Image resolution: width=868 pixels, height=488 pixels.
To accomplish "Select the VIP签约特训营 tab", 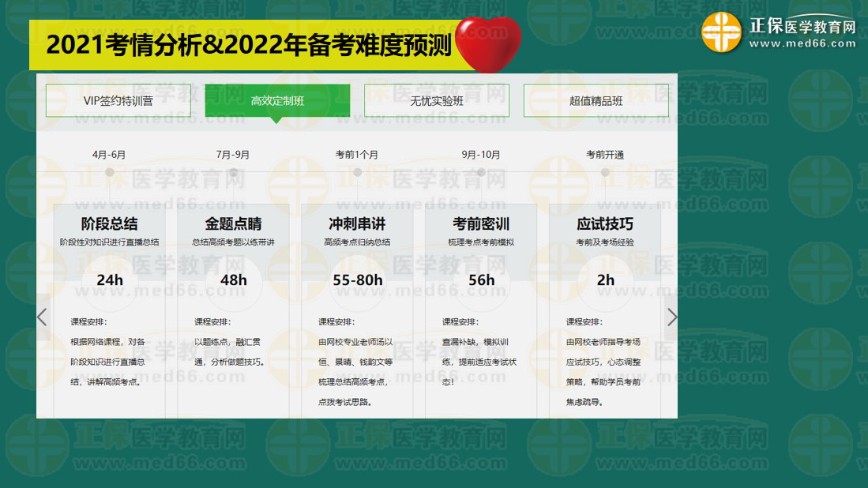I will [118, 100].
